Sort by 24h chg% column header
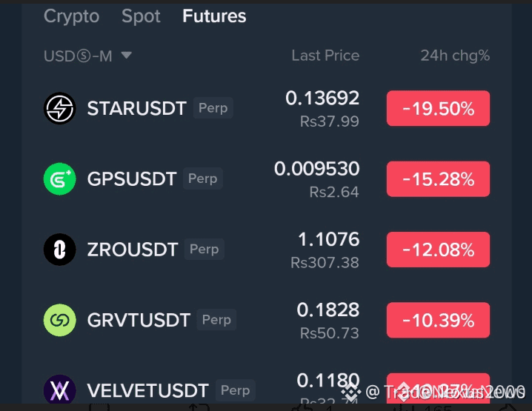Image resolution: width=532 pixels, height=411 pixels. point(455,56)
